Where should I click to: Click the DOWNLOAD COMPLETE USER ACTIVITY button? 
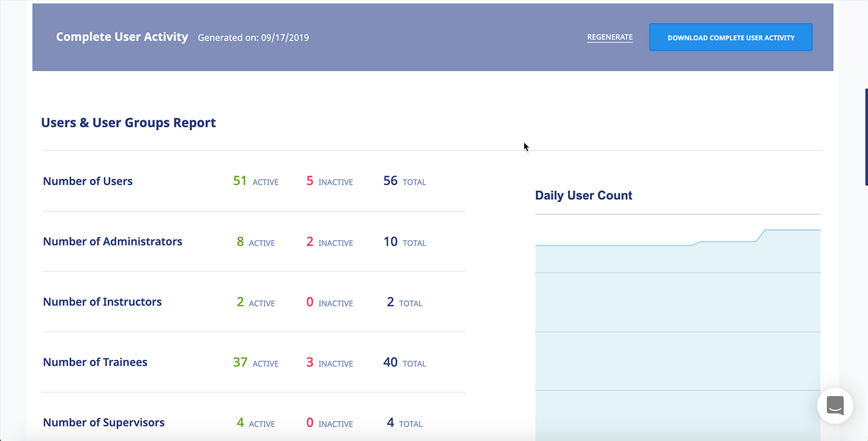pos(730,36)
